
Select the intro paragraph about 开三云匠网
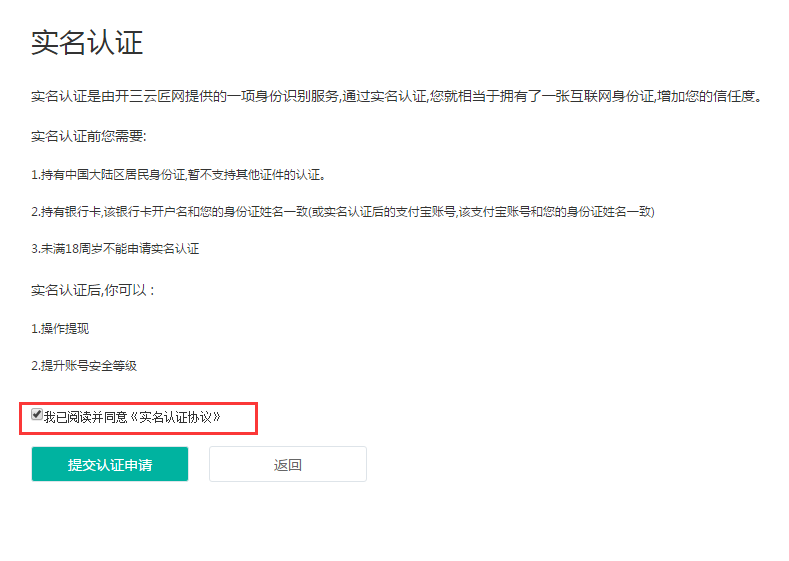pos(398,96)
